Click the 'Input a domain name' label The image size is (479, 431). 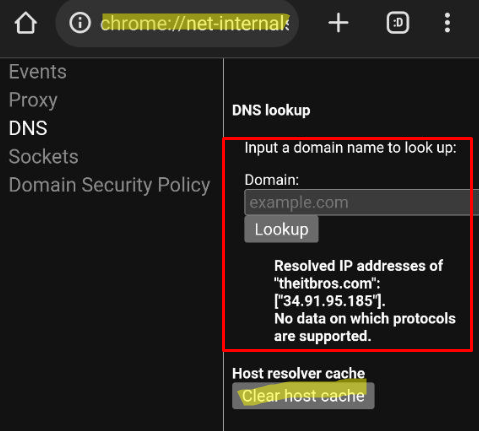350,148
